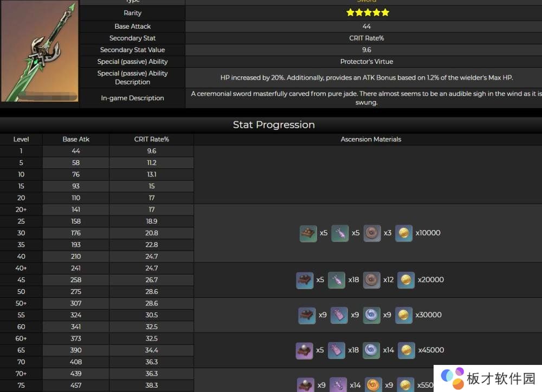
Task: Click the Primordial Jade Cutter sword image
Action: pyautogui.click(x=40, y=51)
